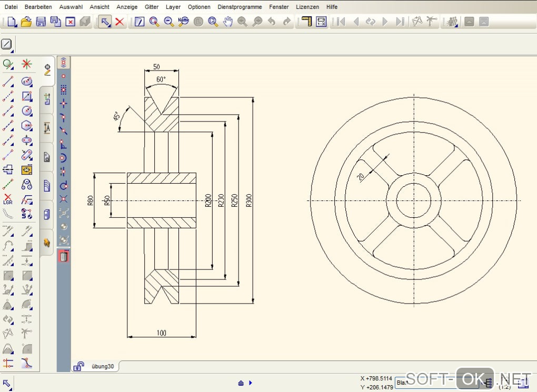Open the 1:x scale settings icon
The height and width of the screenshot is (392, 537).
321,22
